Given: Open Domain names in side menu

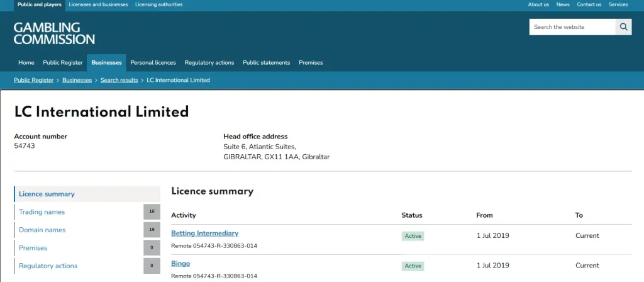Looking at the screenshot, I should tap(42, 230).
